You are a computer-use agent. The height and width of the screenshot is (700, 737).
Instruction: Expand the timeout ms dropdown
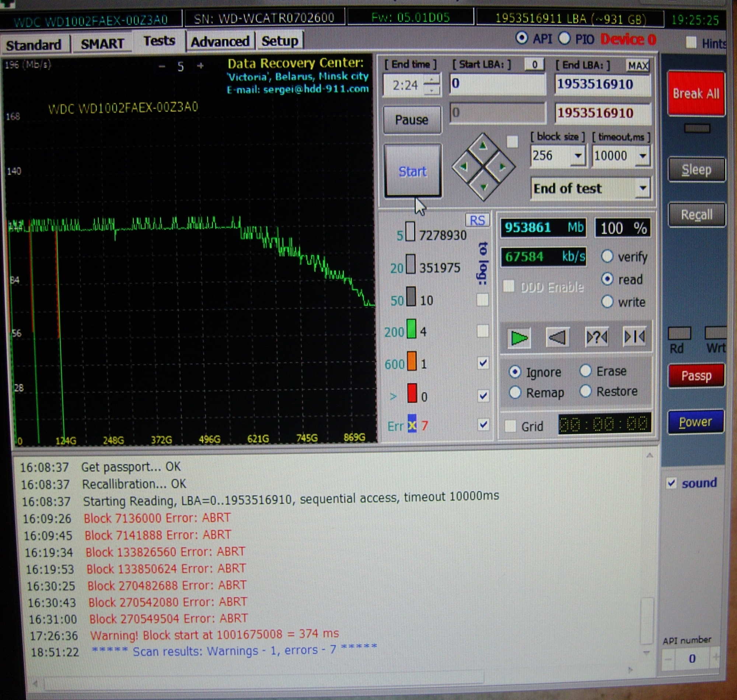643,156
